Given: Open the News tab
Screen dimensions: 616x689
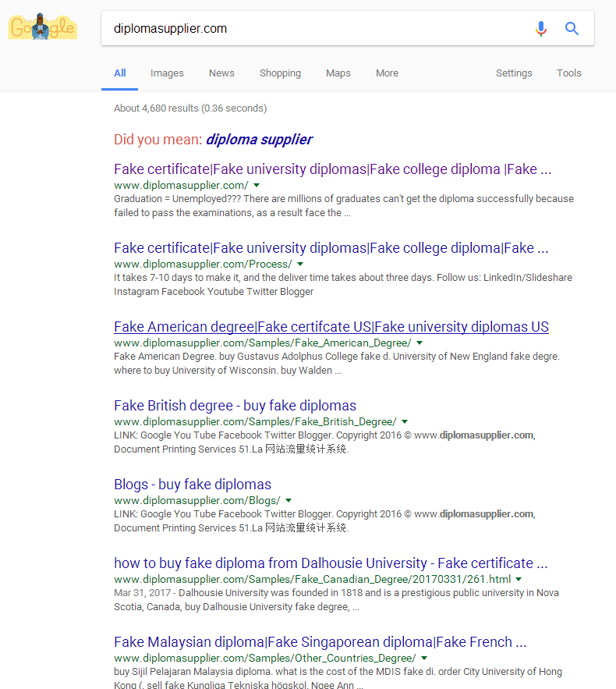Looking at the screenshot, I should (221, 73).
